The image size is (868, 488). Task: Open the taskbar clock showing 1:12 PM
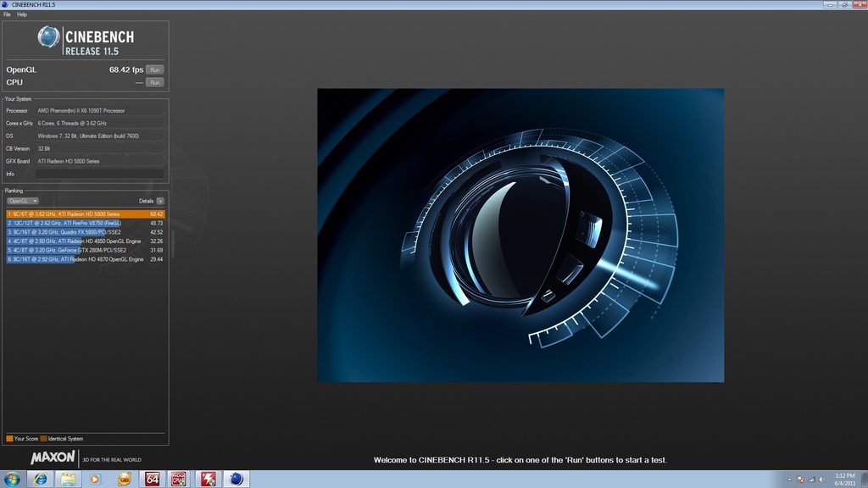tap(845, 480)
